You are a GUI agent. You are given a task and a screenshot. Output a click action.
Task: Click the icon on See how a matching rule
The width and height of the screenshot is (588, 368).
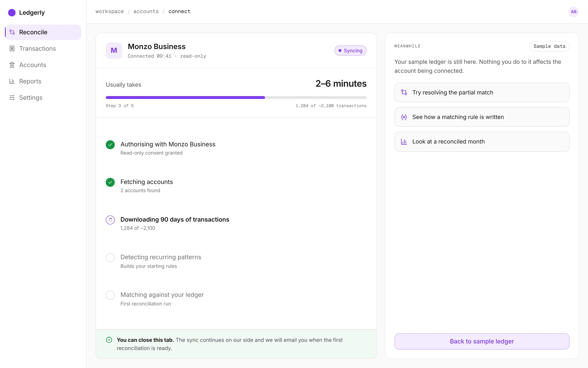pos(404,117)
